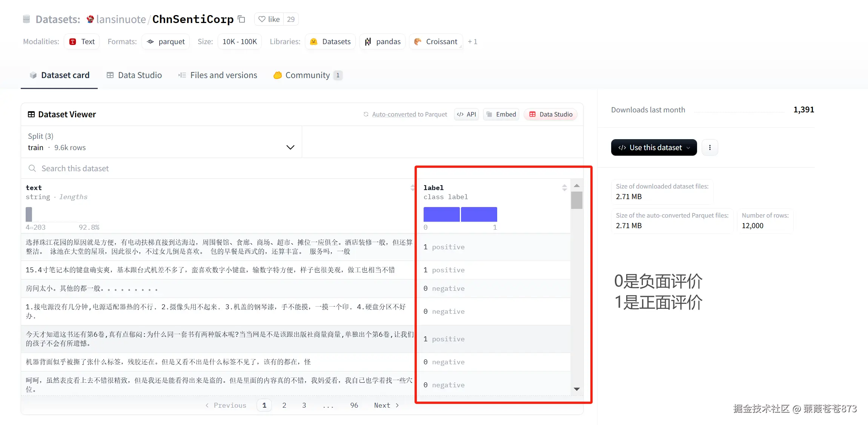Image resolution: width=868 pixels, height=425 pixels.
Task: Click the text column sort icon
Action: pyautogui.click(x=412, y=188)
